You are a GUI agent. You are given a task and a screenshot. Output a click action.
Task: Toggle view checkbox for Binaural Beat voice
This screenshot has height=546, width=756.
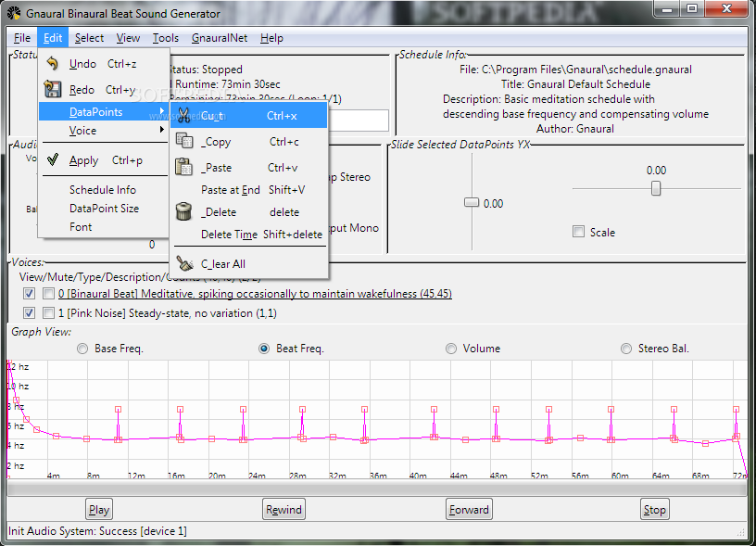coord(29,293)
